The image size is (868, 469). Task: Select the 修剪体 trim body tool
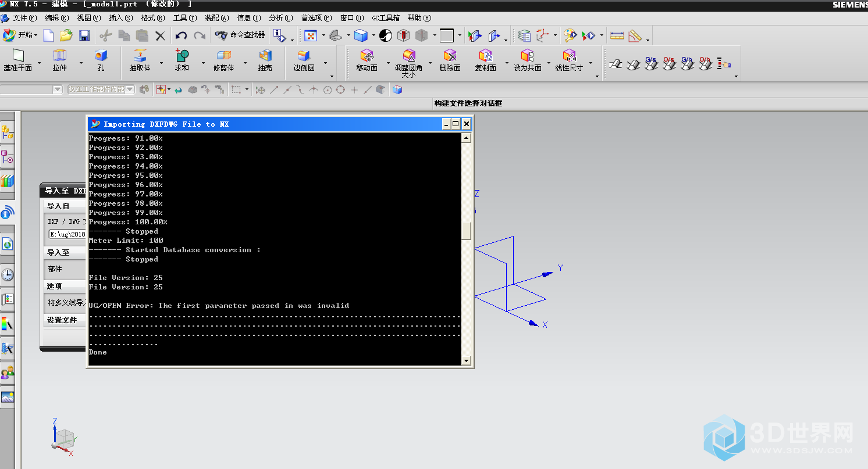pos(223,60)
